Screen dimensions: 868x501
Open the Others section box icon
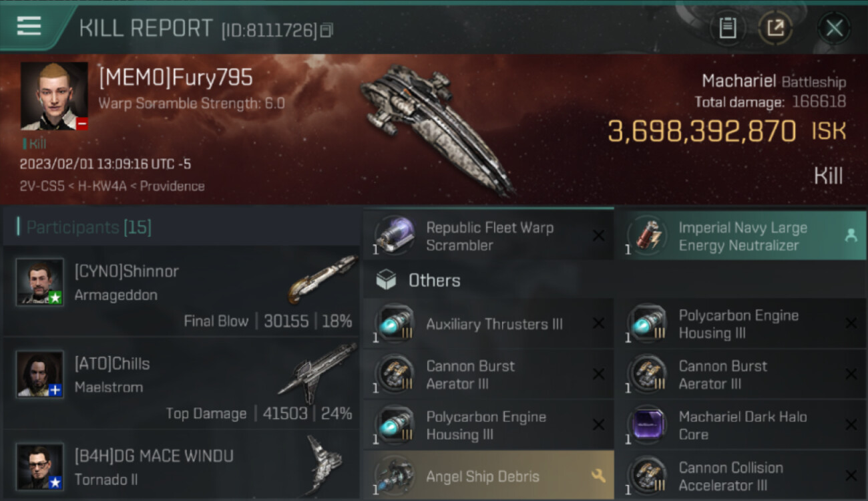click(x=386, y=280)
